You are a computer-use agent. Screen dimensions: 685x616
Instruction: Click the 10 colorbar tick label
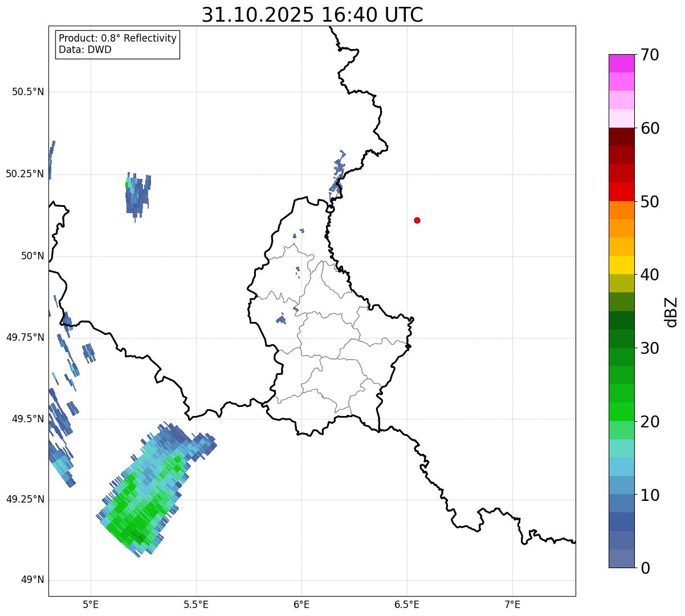coord(650,496)
